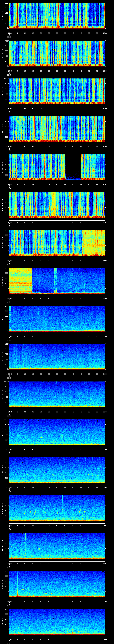Select the 23:16:00 start time label
The image size is (114, 644).
(9, 109)
